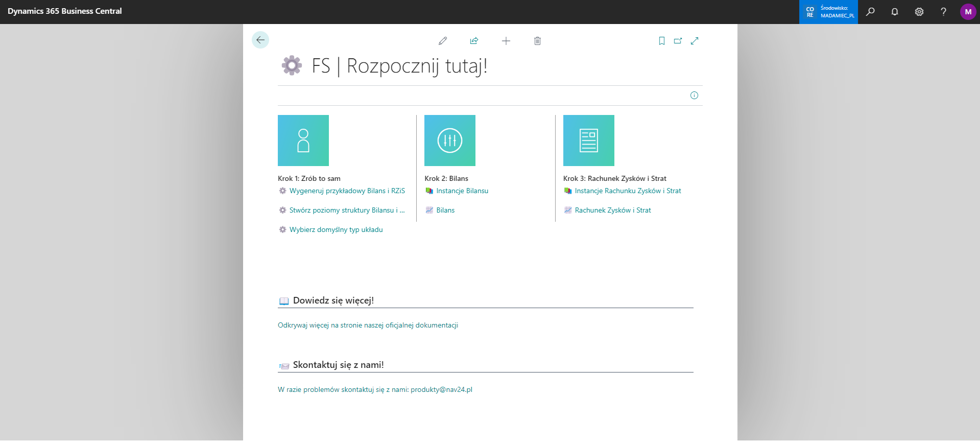Click the Dynamics 365 Business Central title
This screenshot has width=980, height=442.
point(65,11)
